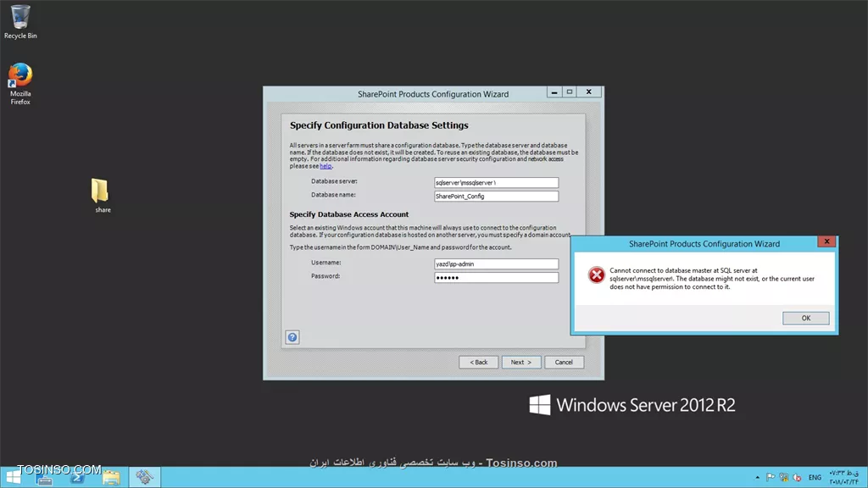Click the 'Specify Configuration Database Settings' heading

(379, 125)
